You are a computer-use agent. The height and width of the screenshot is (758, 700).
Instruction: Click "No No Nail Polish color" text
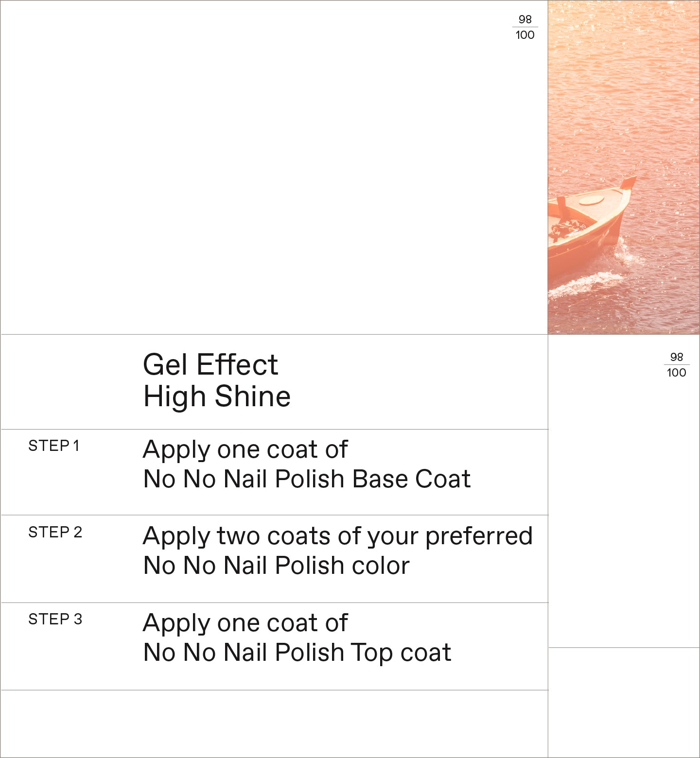tap(276, 566)
